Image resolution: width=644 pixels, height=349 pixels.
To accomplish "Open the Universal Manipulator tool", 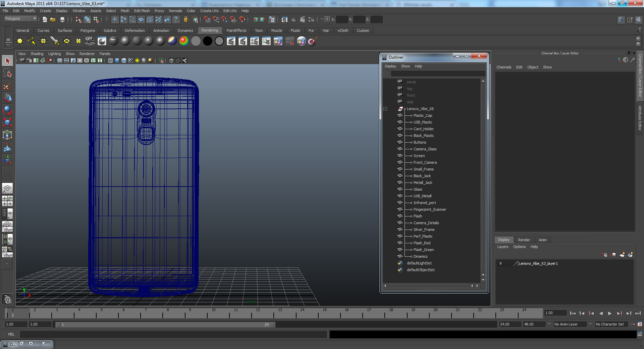I will point(7,135).
